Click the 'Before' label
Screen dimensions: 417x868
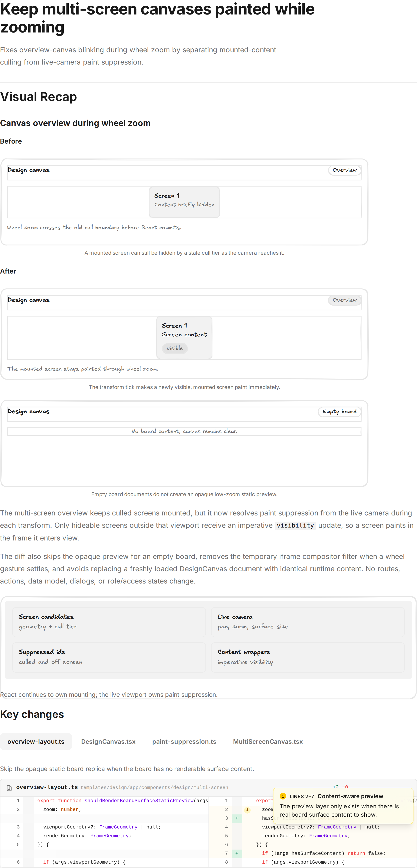tap(11, 141)
